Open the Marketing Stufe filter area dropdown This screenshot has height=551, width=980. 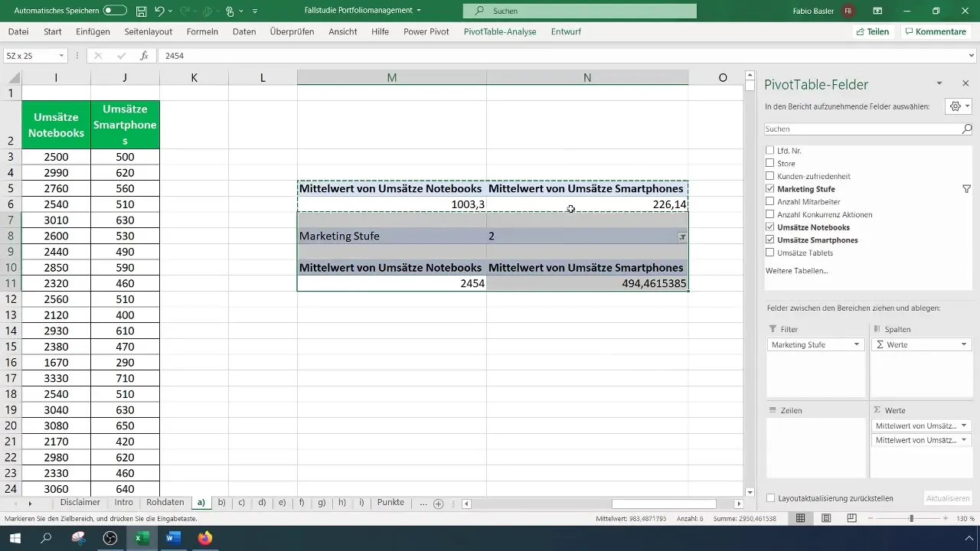(x=857, y=345)
